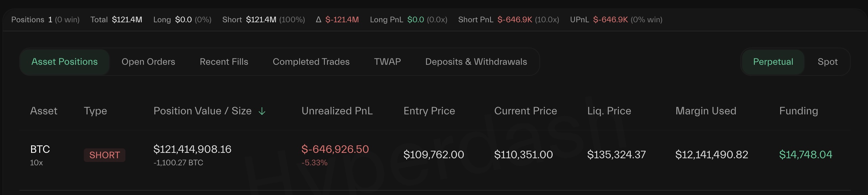Open the TWAP tab
This screenshot has height=195, width=868.
(387, 62)
